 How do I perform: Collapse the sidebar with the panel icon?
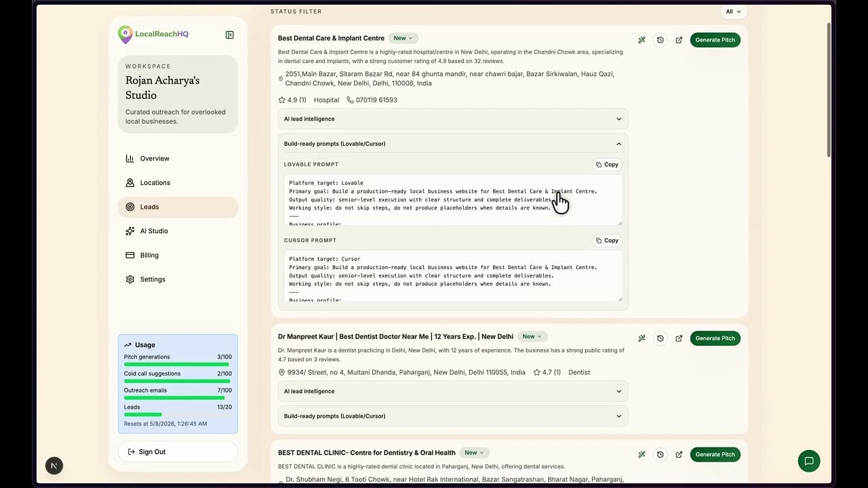pyautogui.click(x=229, y=34)
